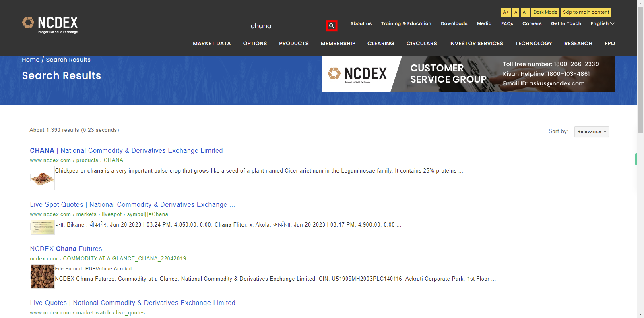The width and height of the screenshot is (644, 318).
Task: Open the MEMBERSHIP menu
Action: (338, 43)
